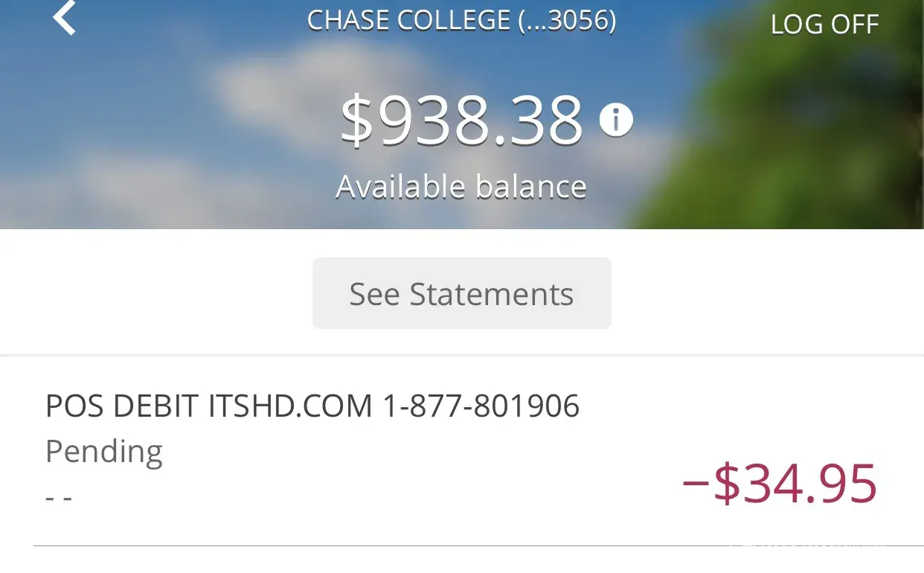Viewport: 924px width, 573px height.
Task: Tap the $938.38 balance amount
Action: 461,120
